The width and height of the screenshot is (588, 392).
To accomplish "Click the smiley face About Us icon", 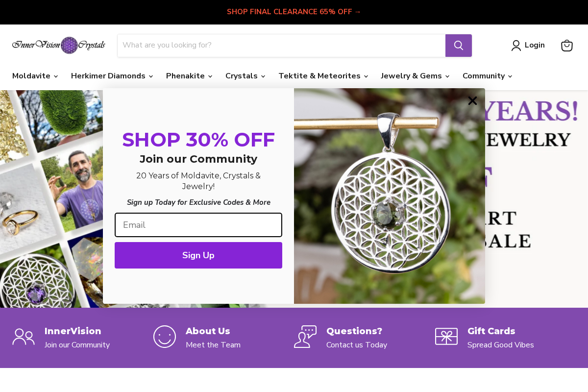I will [x=165, y=337].
